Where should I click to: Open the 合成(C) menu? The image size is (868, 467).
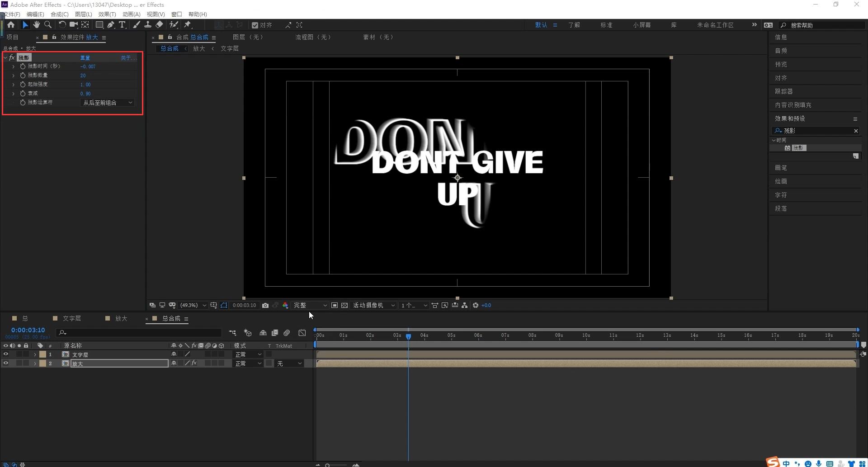point(60,14)
